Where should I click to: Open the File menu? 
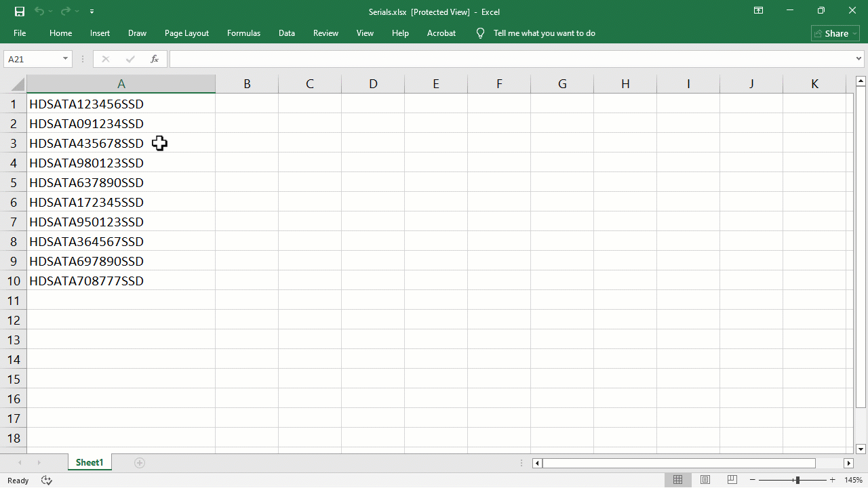[20, 33]
